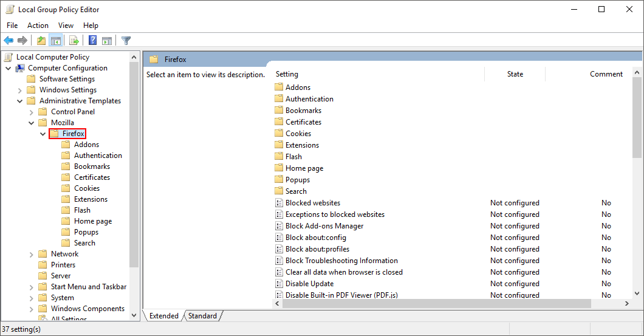Select Clear all data when browser is closed
Screen dimensions: 644x336
click(344, 272)
